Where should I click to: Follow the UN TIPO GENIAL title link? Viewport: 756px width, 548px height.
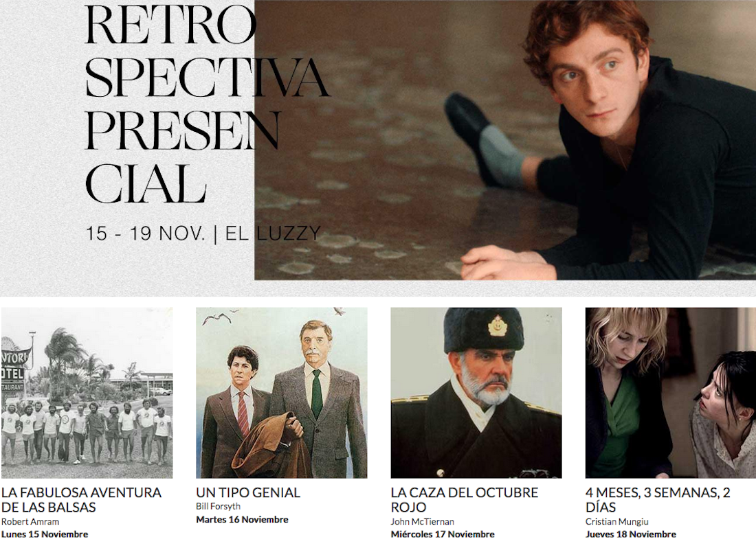click(248, 492)
